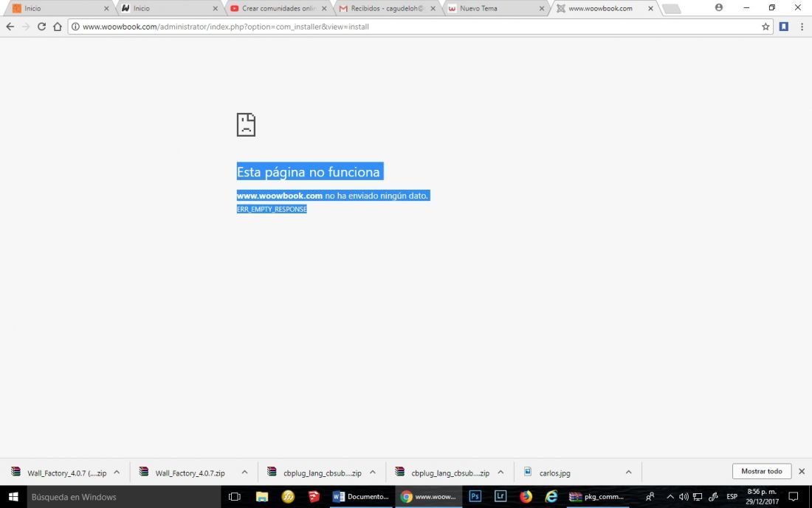The image size is (812, 508).
Task: Expand options for Wall_Factory_4.0.7 (....zip download
Action: 117,473
